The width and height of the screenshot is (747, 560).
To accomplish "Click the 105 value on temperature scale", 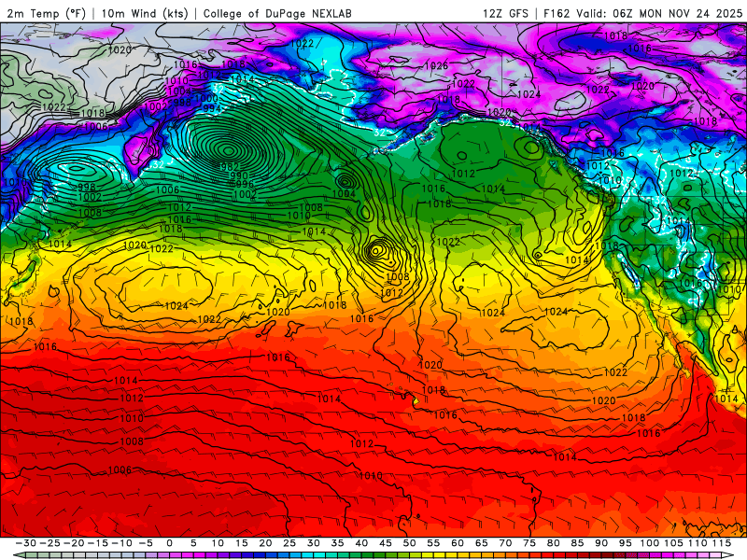I will point(673,543).
